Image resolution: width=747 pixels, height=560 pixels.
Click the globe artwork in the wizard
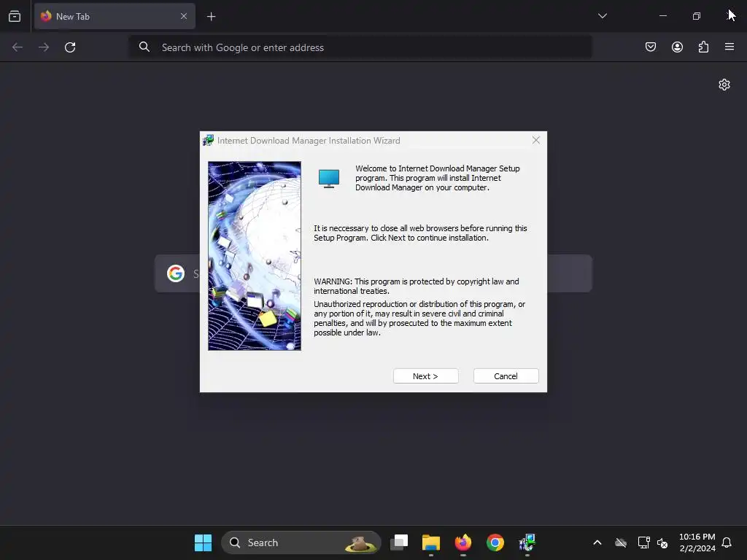pos(255,256)
